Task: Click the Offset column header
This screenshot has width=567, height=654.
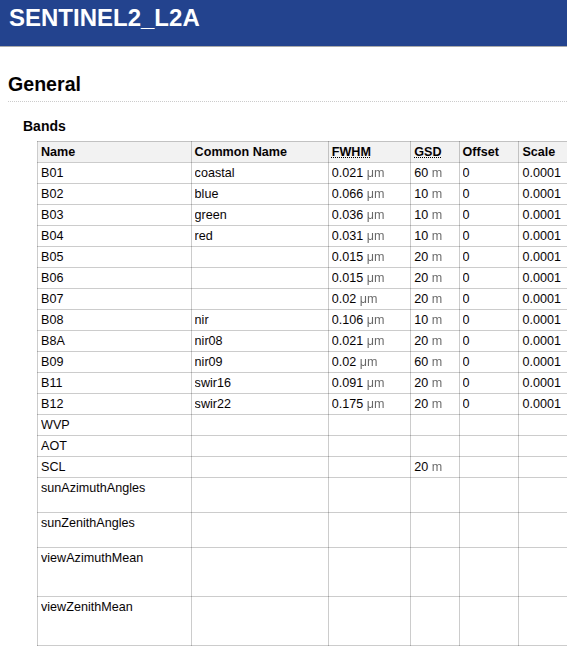Action: 481,152
